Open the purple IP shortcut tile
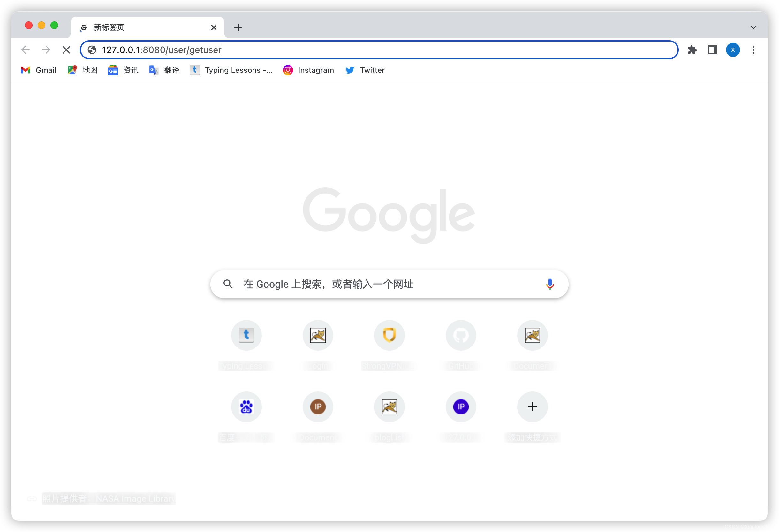Screen dimensions: 779x532 [x=461, y=417]
